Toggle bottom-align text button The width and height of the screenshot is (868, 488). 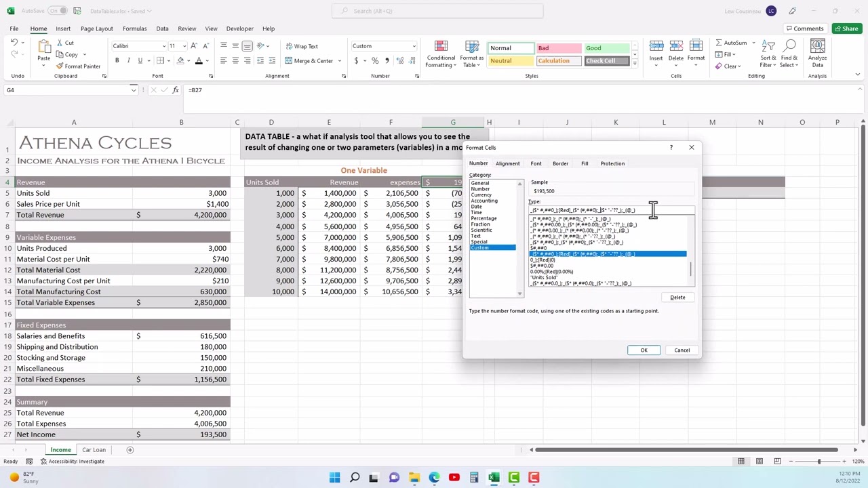(x=247, y=46)
